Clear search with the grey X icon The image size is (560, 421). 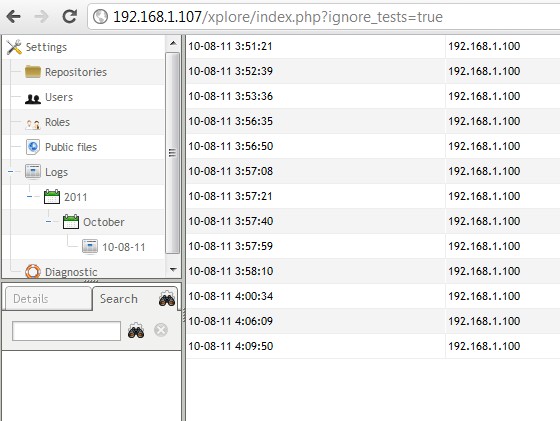tap(161, 330)
